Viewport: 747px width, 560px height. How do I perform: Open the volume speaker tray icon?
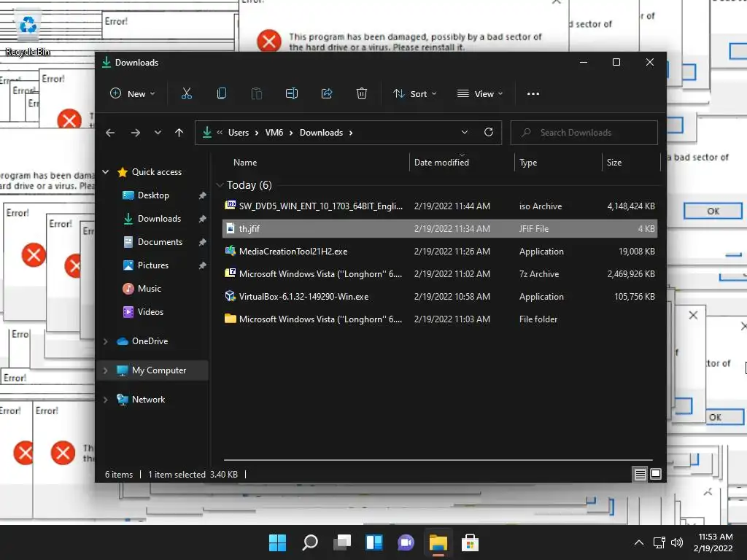676,542
